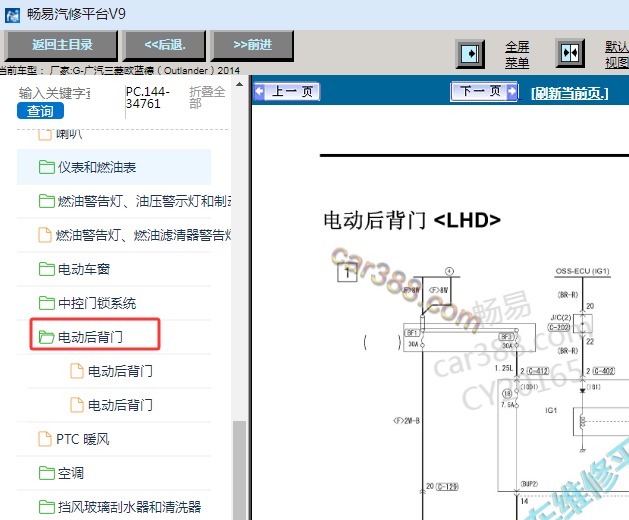Click the 返回主目录 button
629x520 pixels.
pos(62,45)
